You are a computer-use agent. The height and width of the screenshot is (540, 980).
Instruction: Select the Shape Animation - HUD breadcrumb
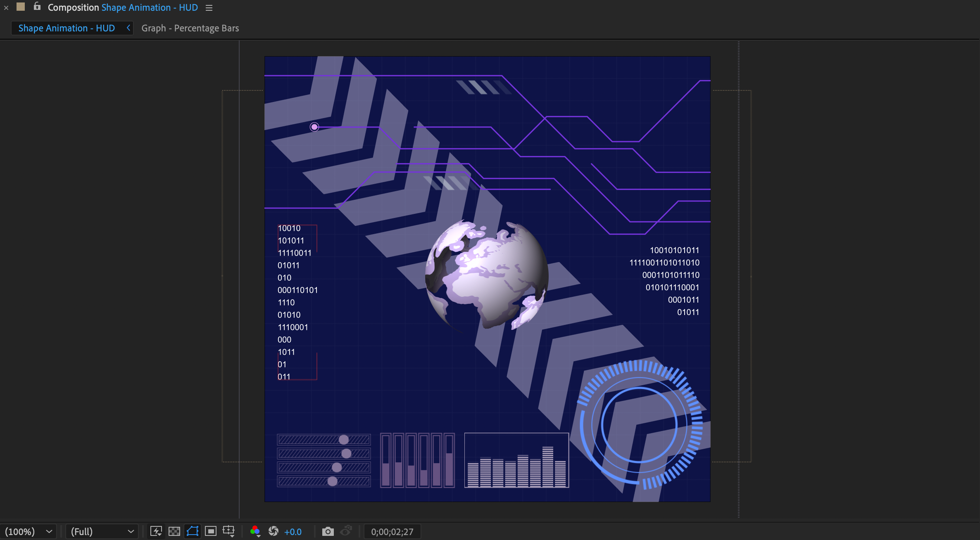66,28
